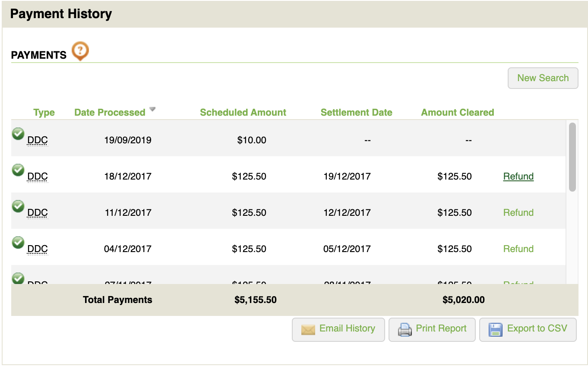588x366 pixels.
Task: Select the Settlement Date column header
Action: [x=356, y=112]
